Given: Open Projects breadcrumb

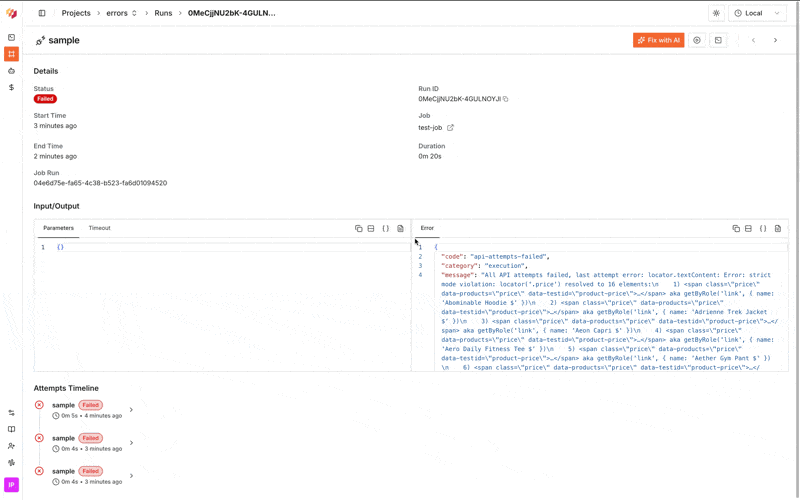Looking at the screenshot, I should click(76, 13).
